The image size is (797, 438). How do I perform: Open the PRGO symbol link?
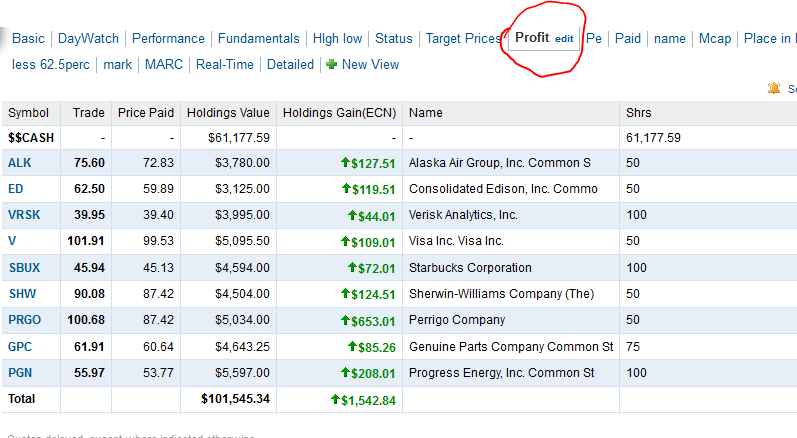[x=24, y=320]
